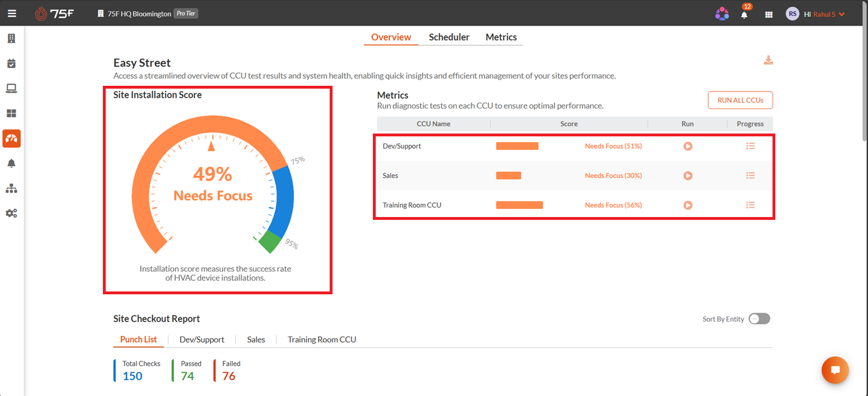The width and height of the screenshot is (868, 396).
Task: Open the chat support bubble
Action: 835,370
